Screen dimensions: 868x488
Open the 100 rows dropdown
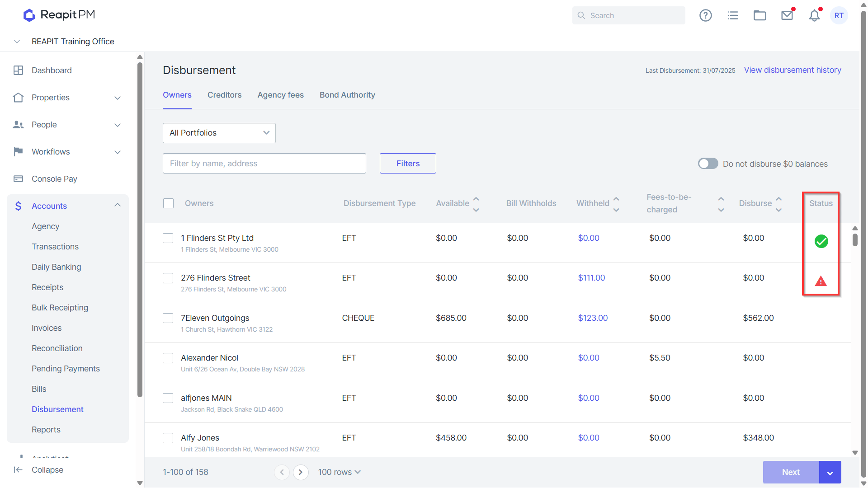[339, 472]
